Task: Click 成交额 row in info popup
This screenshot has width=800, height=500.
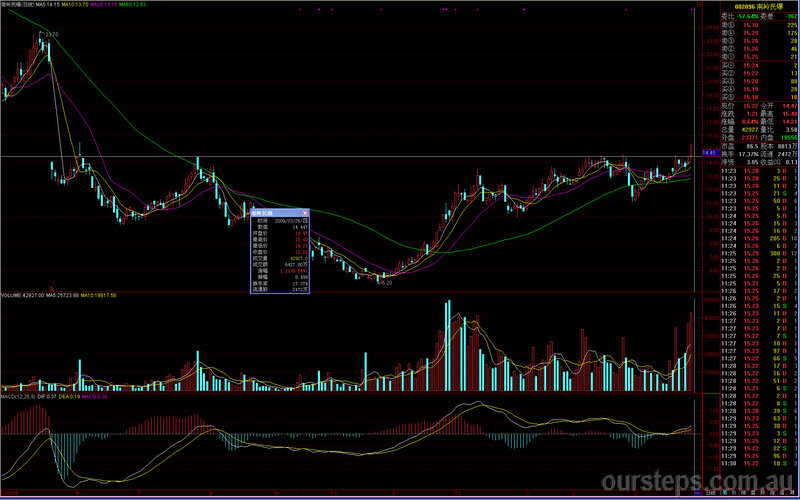Action: click(280, 264)
